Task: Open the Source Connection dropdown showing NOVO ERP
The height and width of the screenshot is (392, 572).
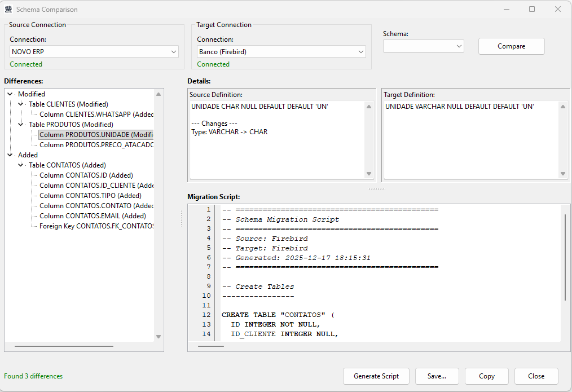Action: click(x=94, y=52)
